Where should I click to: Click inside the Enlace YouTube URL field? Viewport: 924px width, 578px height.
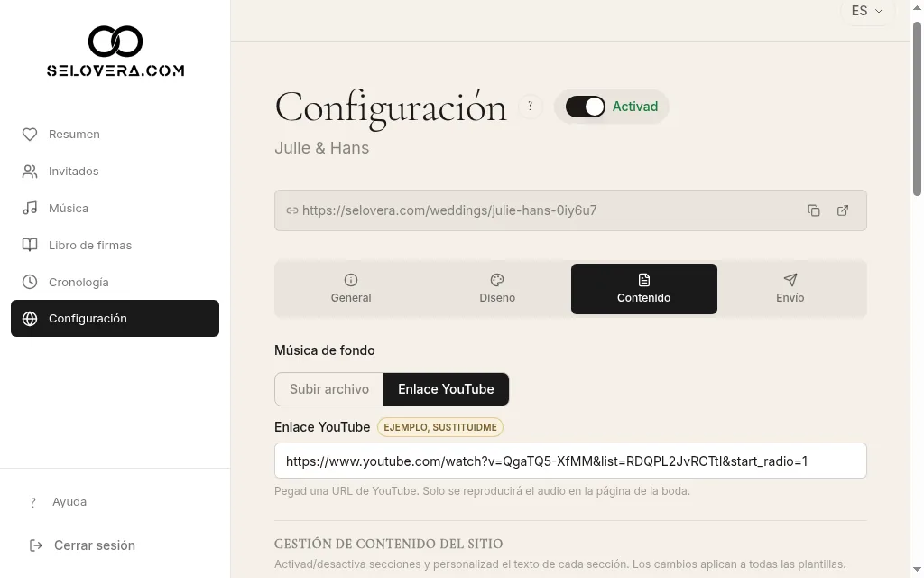(x=570, y=461)
